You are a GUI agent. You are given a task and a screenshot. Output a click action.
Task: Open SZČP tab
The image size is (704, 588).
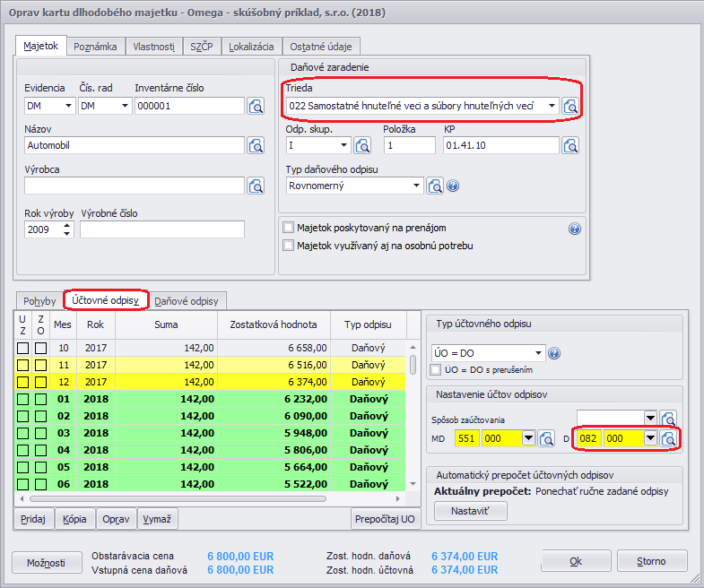pos(202,47)
